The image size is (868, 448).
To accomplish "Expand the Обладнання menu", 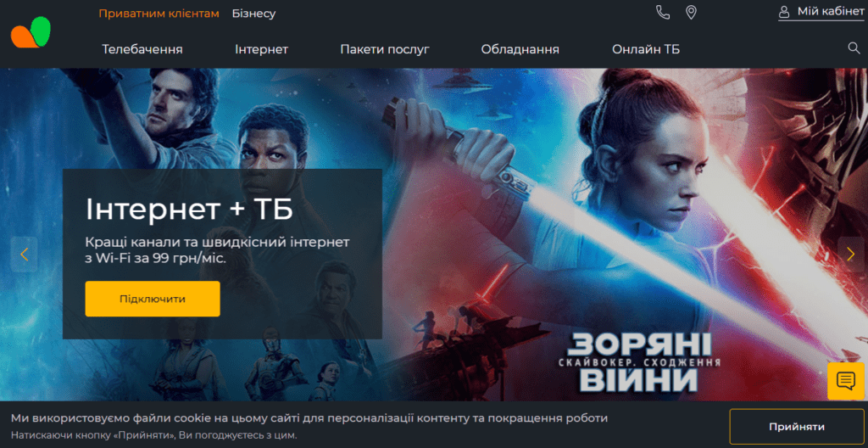I will [x=520, y=49].
